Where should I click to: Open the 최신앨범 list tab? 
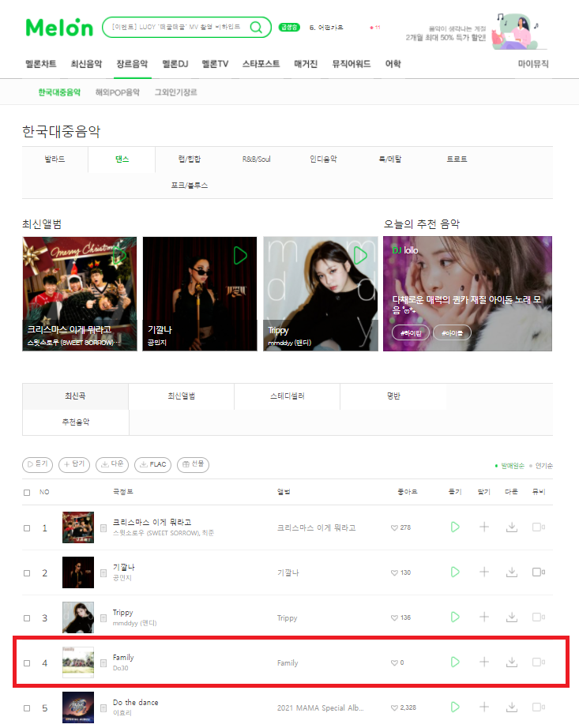182,396
